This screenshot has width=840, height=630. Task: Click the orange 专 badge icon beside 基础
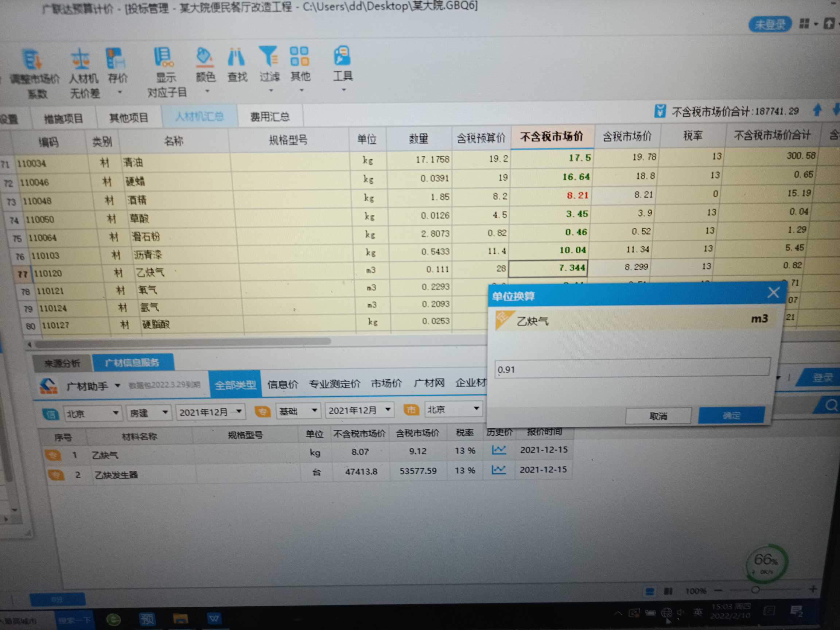point(262,411)
